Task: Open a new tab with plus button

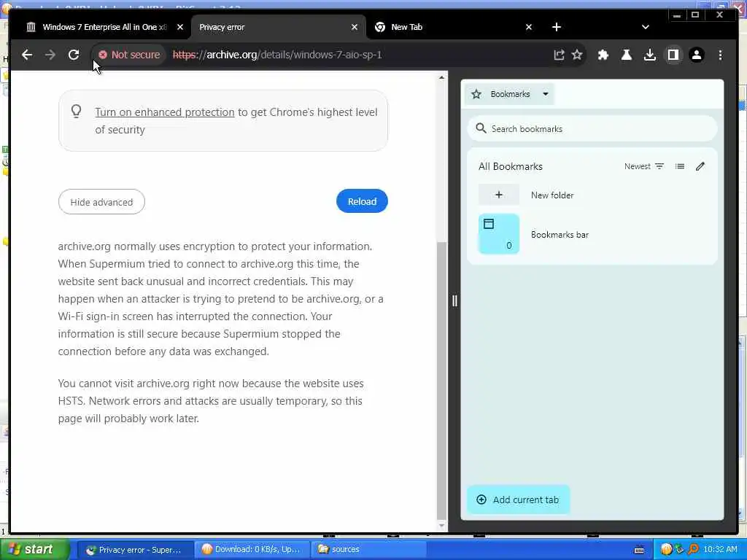Action: pyautogui.click(x=557, y=27)
